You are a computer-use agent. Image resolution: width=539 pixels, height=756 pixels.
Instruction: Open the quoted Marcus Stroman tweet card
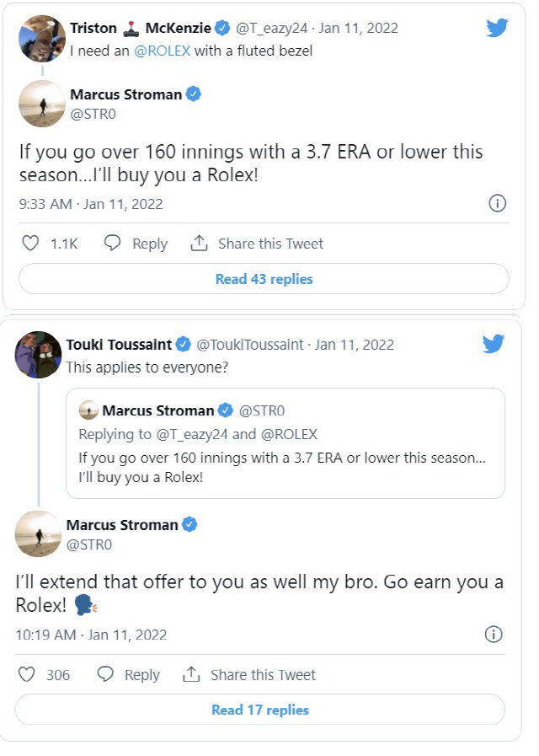point(285,443)
